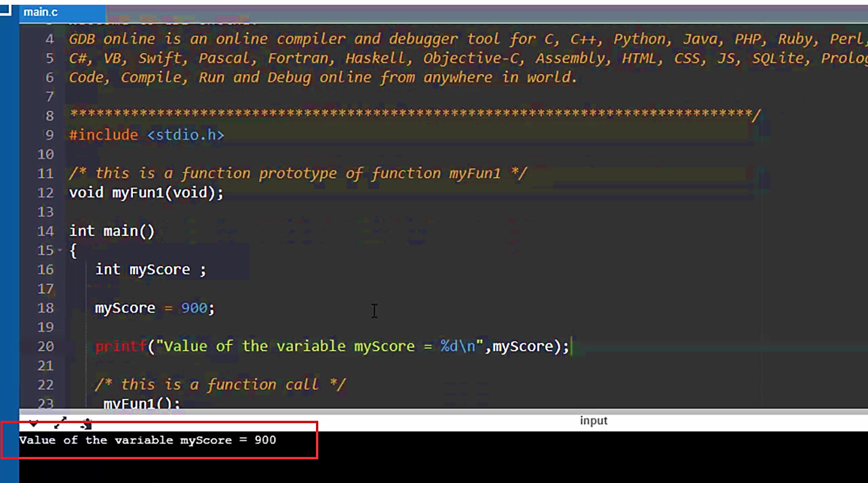Expand console panel to full screen

60,424
